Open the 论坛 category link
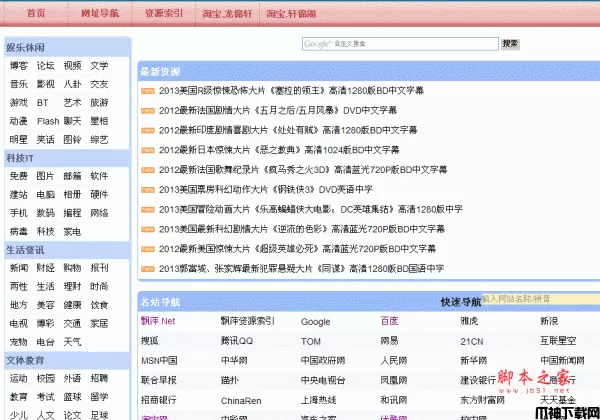600x420 pixels. pos(46,66)
